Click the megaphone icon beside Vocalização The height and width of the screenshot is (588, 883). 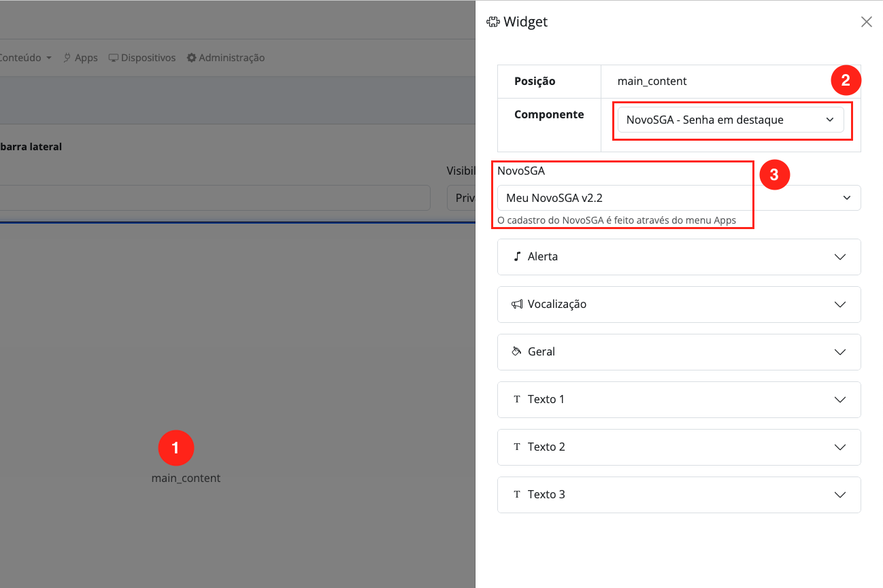click(517, 304)
